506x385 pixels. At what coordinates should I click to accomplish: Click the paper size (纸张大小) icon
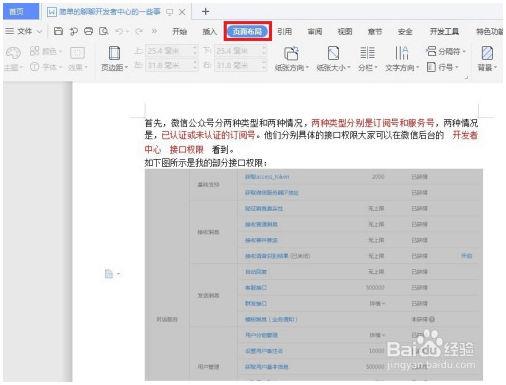click(333, 53)
